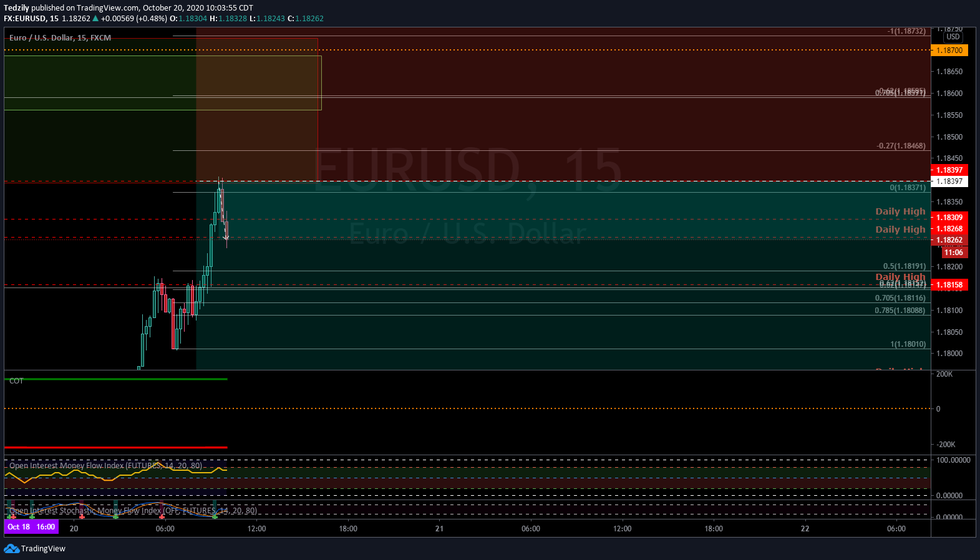This screenshot has width=980, height=560.
Task: Click the Daily High label beside 1.18309
Action: tap(900, 211)
